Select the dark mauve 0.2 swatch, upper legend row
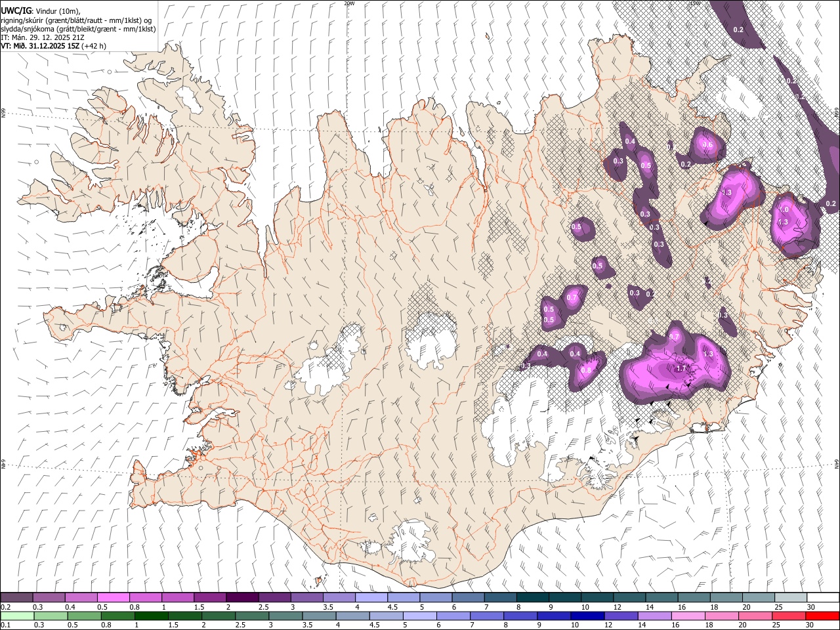 pyautogui.click(x=16, y=598)
